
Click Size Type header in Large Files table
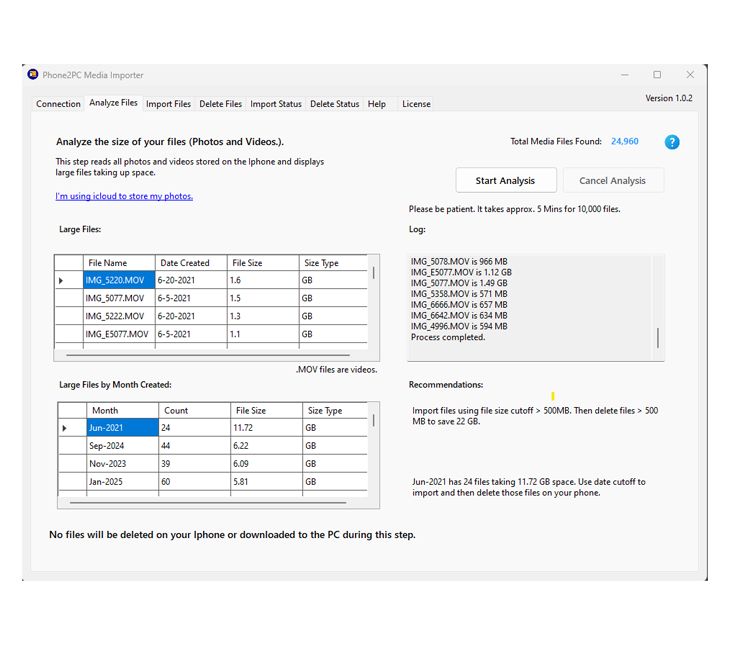[333, 263]
